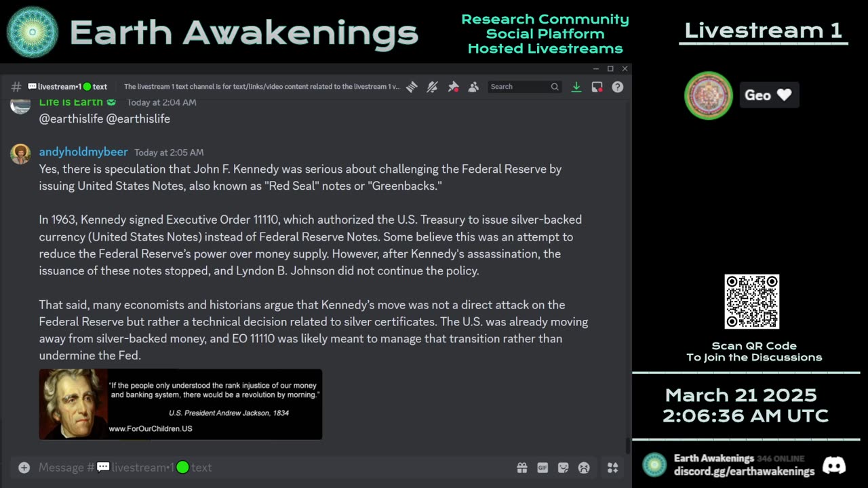Click the Geo name badge with heart

pyautogui.click(x=769, y=95)
